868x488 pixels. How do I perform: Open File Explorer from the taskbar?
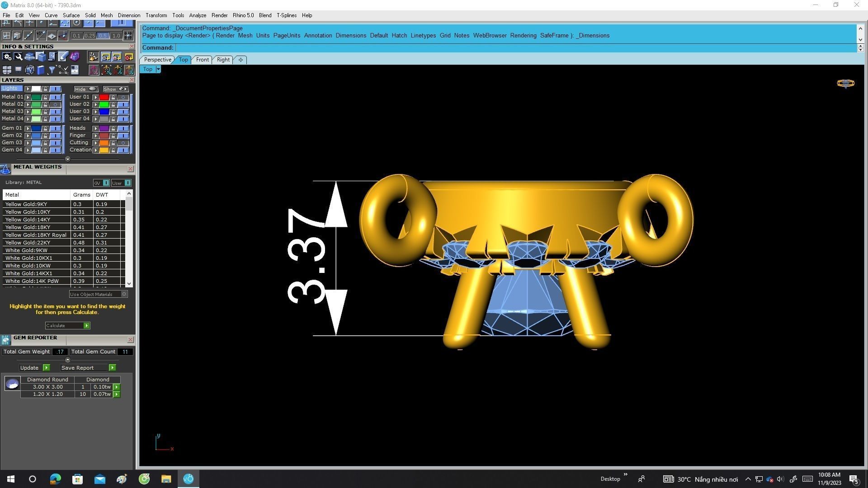pos(166,479)
